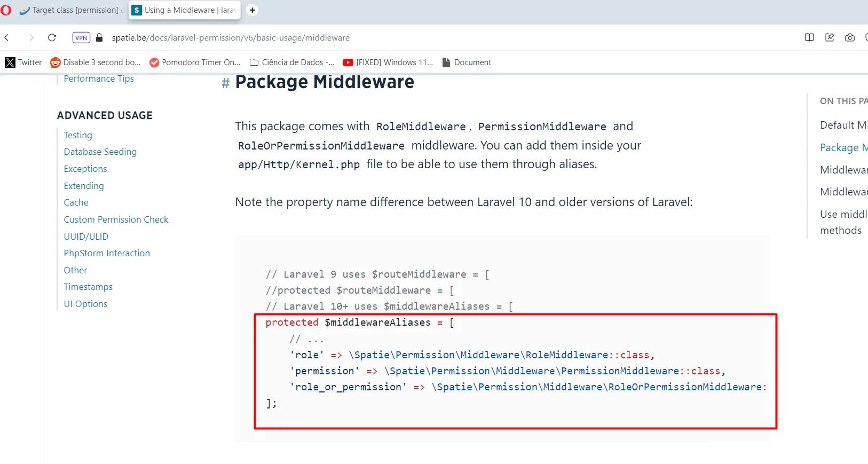
Task: Open Ciência de Dados bookmarks folder
Action: pyautogui.click(x=292, y=62)
